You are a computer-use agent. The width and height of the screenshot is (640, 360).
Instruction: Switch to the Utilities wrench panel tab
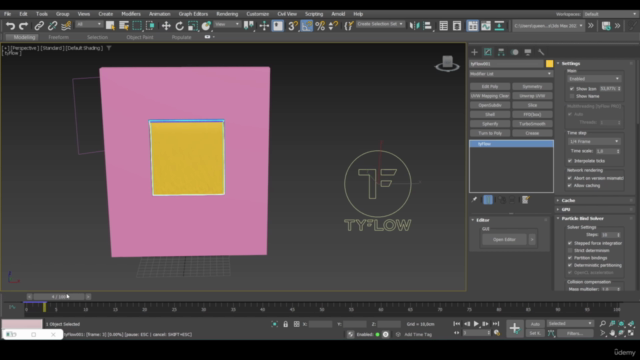tap(541, 52)
